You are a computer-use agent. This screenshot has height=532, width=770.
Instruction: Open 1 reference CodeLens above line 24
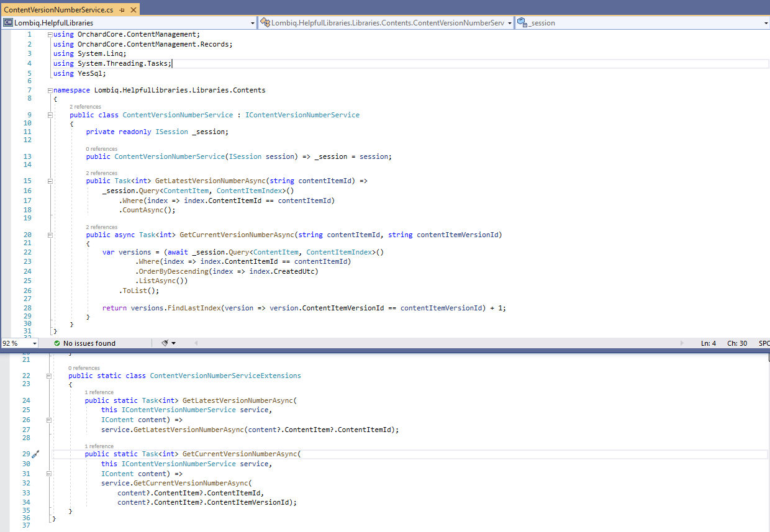99,392
